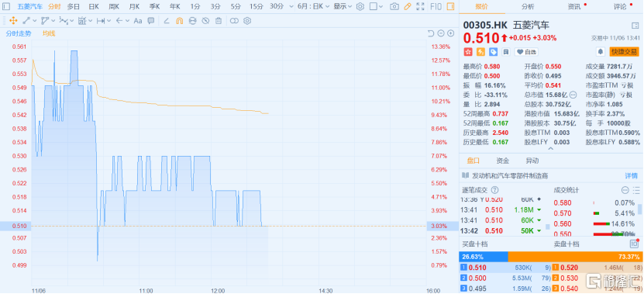Toggle 自选 watchlist heart button
This screenshot has width=644, height=294.
coord(526,52)
